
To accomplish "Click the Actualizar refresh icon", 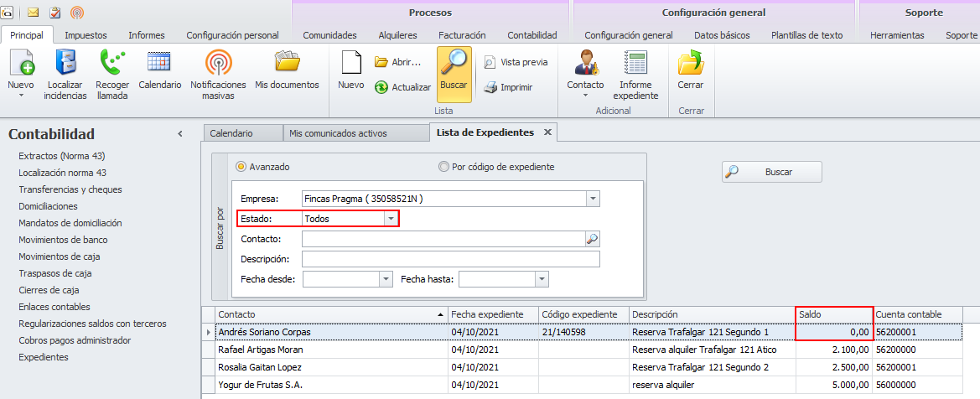I will point(381,87).
